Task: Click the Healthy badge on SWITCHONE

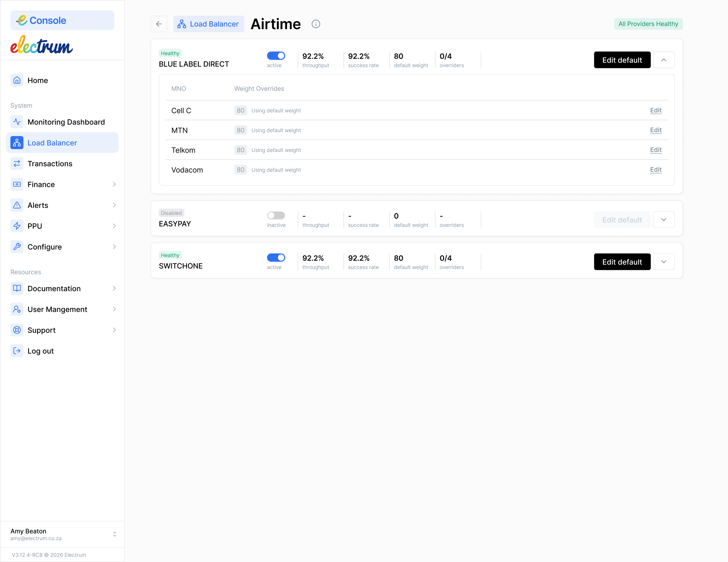Action: [x=170, y=255]
